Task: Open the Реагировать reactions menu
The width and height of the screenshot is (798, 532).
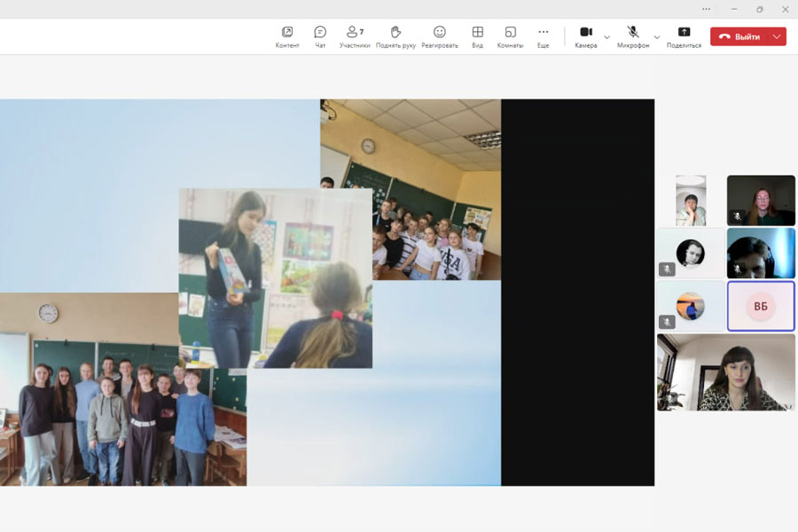Action: click(440, 36)
